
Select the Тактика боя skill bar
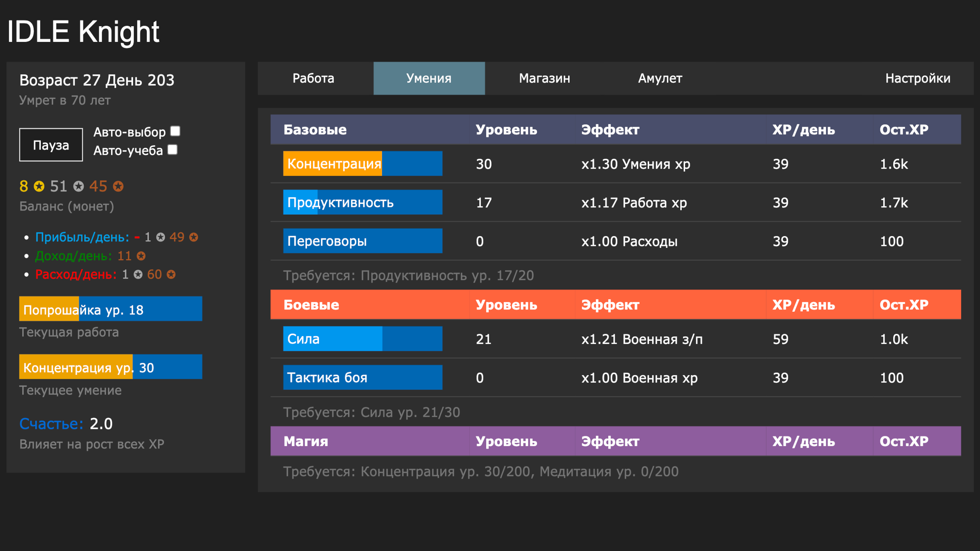(x=363, y=377)
